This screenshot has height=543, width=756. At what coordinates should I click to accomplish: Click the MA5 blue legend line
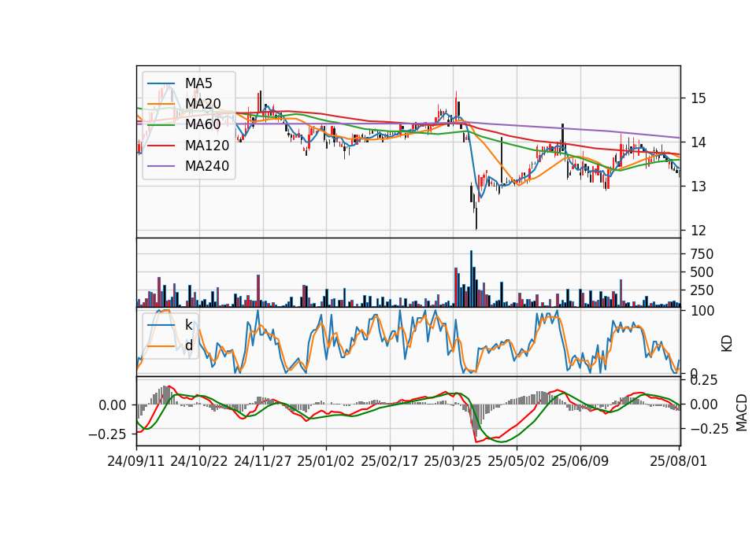pos(161,84)
